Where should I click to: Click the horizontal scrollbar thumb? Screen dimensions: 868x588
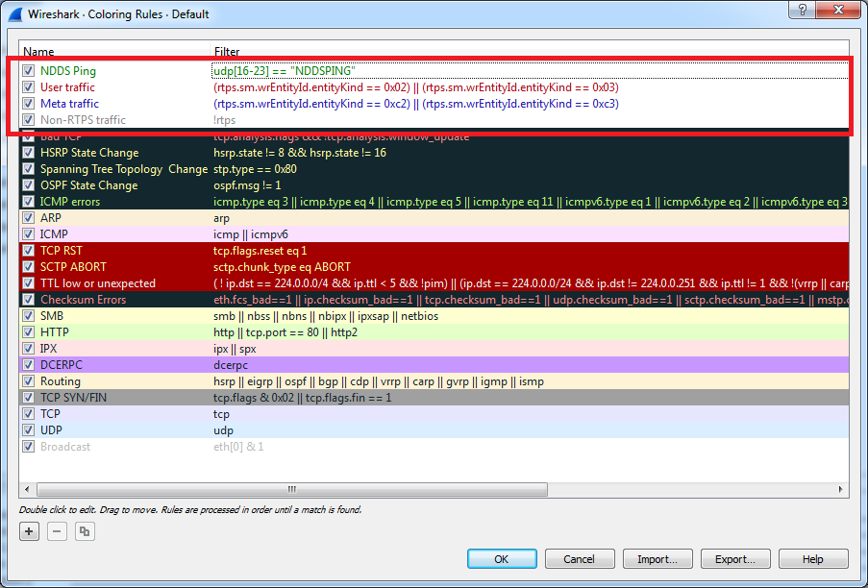pos(292,489)
